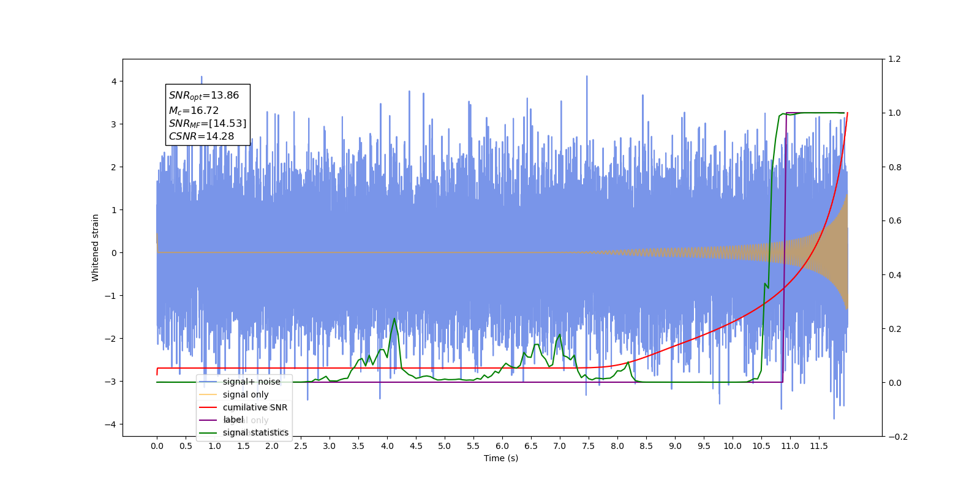Click the 8.5 tick on the Time axis

click(646, 446)
